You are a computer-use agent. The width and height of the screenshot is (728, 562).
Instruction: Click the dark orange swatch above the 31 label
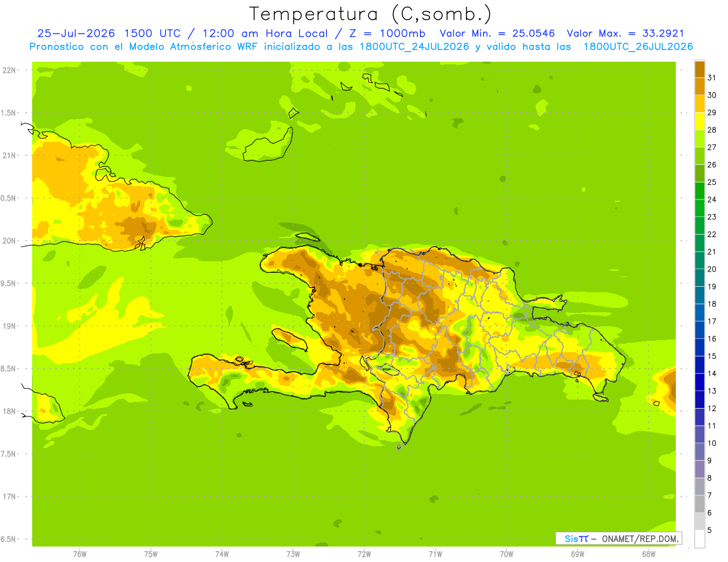pyautogui.click(x=699, y=69)
